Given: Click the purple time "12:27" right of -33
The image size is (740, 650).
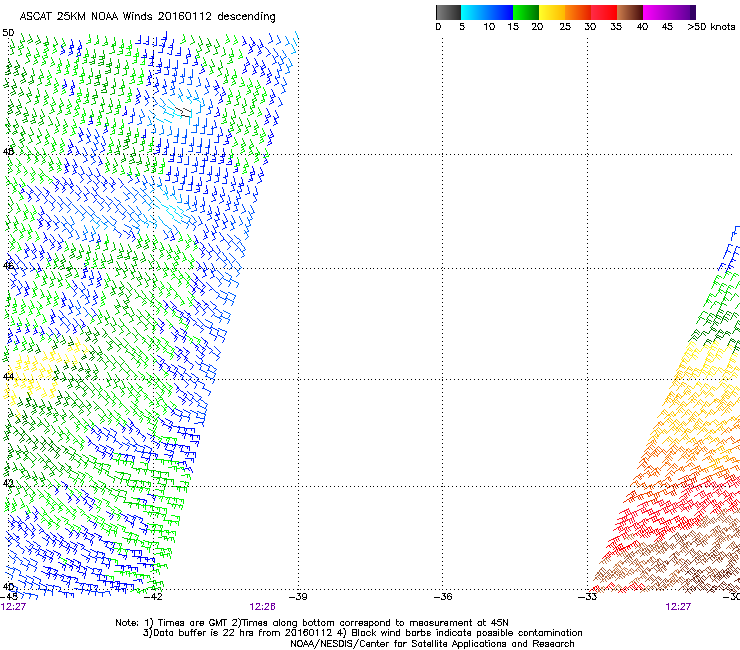Looking at the screenshot, I should point(678,607).
